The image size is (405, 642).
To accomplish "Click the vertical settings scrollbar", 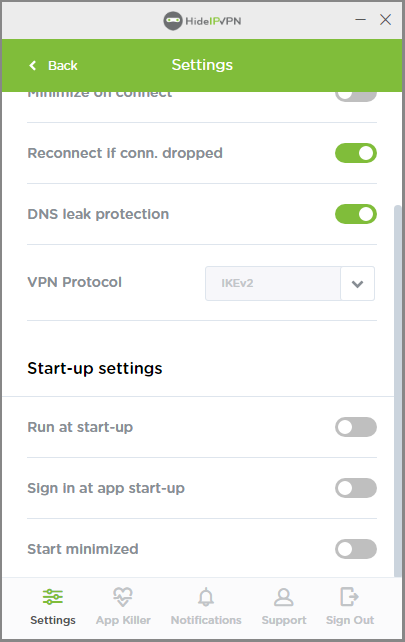I will tap(398, 391).
